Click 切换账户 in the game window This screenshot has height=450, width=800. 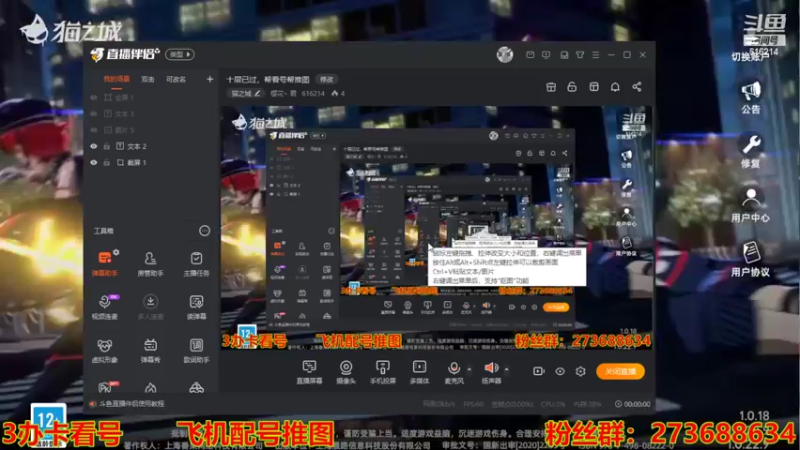pos(751,57)
